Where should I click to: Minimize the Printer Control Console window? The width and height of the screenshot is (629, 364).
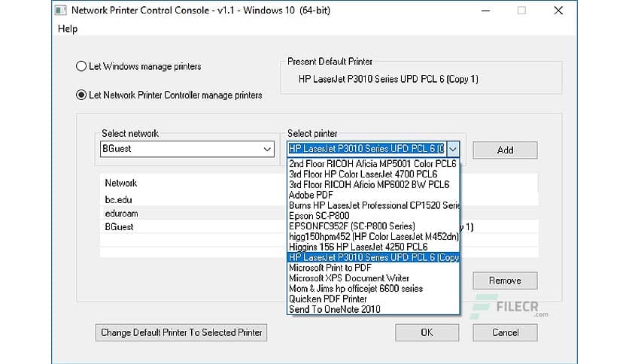click(x=486, y=11)
